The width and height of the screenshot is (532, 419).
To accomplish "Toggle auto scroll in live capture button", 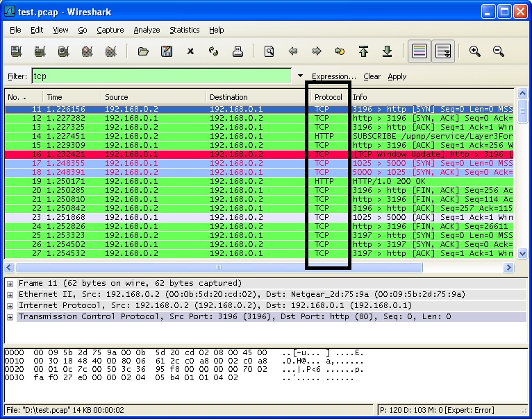I will [x=444, y=51].
